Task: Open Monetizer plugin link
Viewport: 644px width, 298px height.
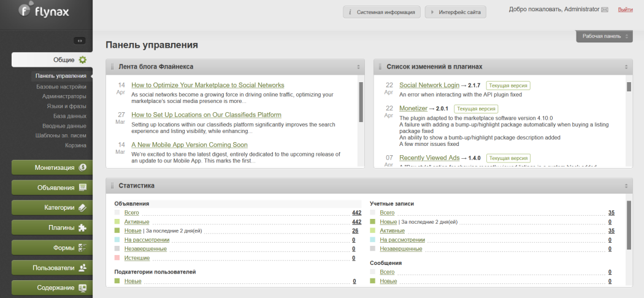Action: click(413, 109)
